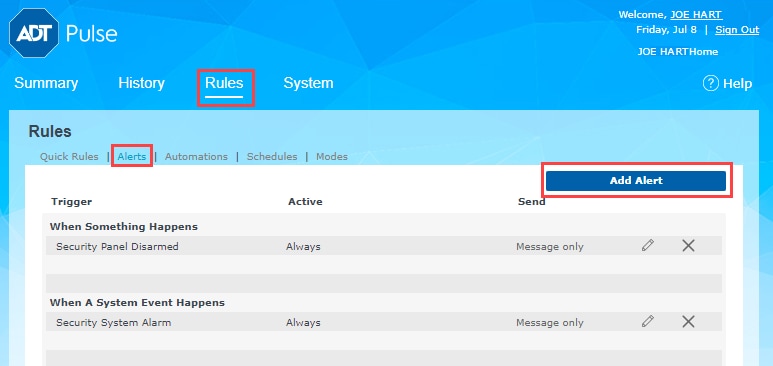Click Always in Security System Alarm row
The width and height of the screenshot is (773, 366).
point(303,323)
